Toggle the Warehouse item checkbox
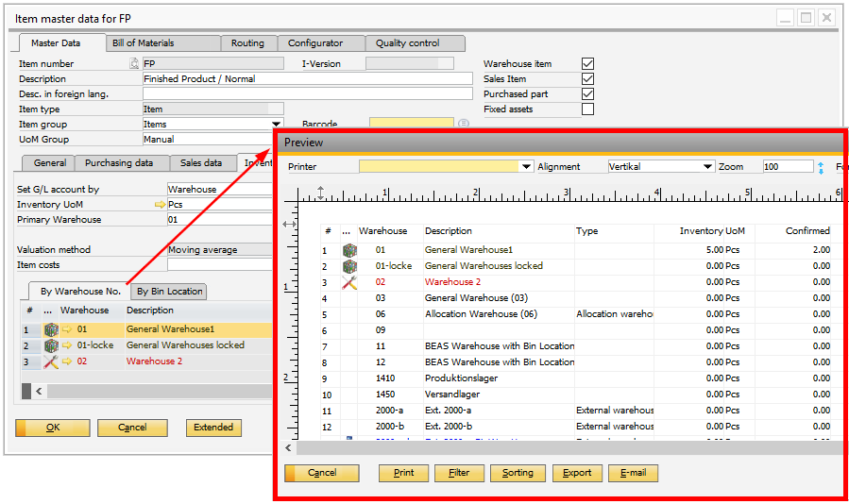 coord(587,64)
